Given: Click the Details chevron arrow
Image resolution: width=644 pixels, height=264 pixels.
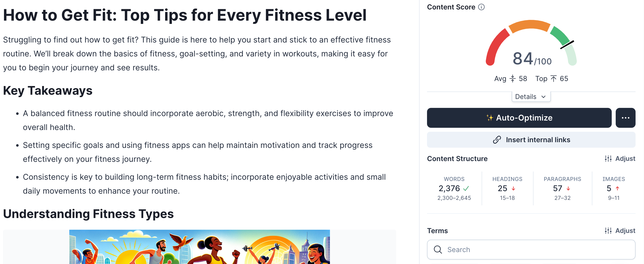Looking at the screenshot, I should click(x=543, y=97).
